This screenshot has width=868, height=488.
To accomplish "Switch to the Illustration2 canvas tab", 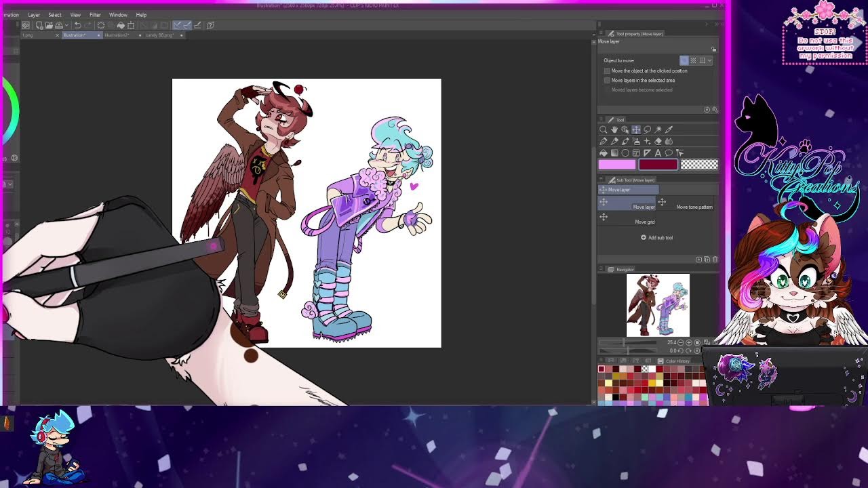I will click(x=122, y=35).
